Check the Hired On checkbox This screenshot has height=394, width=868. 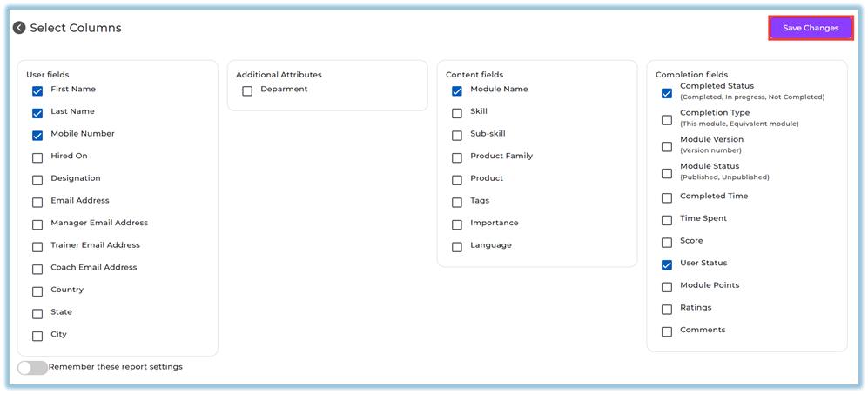(x=37, y=157)
